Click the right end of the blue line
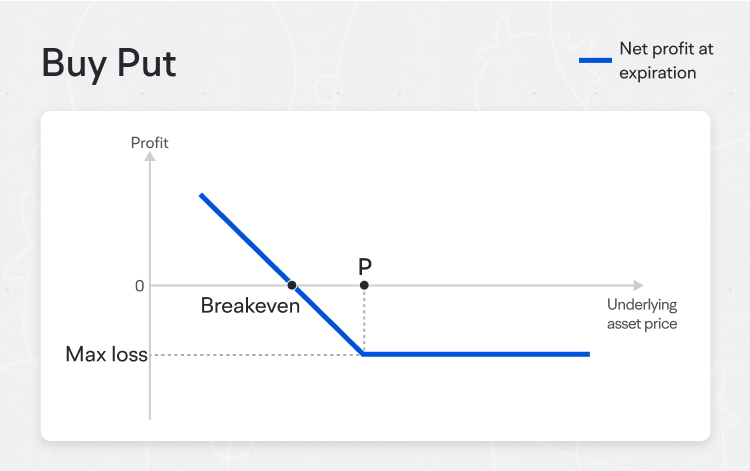750x471 pixels. click(587, 354)
